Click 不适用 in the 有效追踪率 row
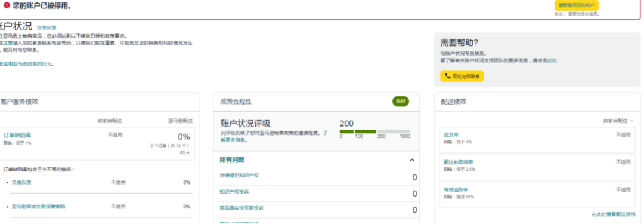This screenshot has height=224, width=644. [623, 190]
